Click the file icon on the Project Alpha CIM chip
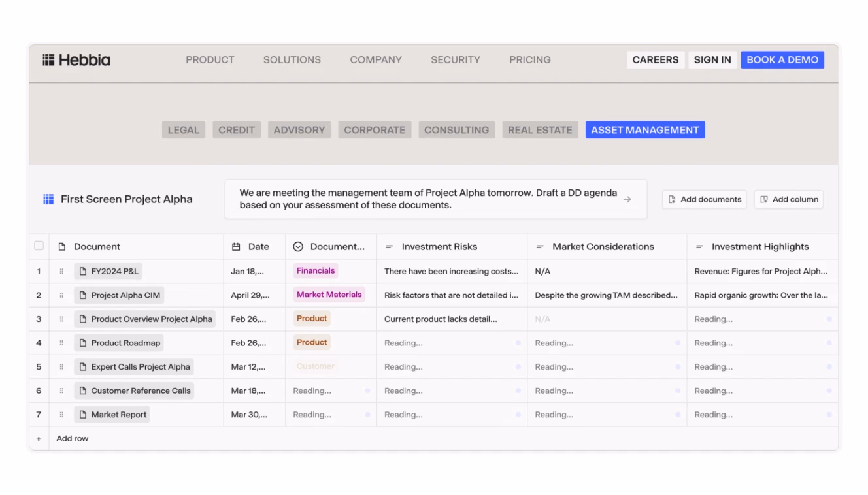The image size is (868, 495). coord(83,295)
